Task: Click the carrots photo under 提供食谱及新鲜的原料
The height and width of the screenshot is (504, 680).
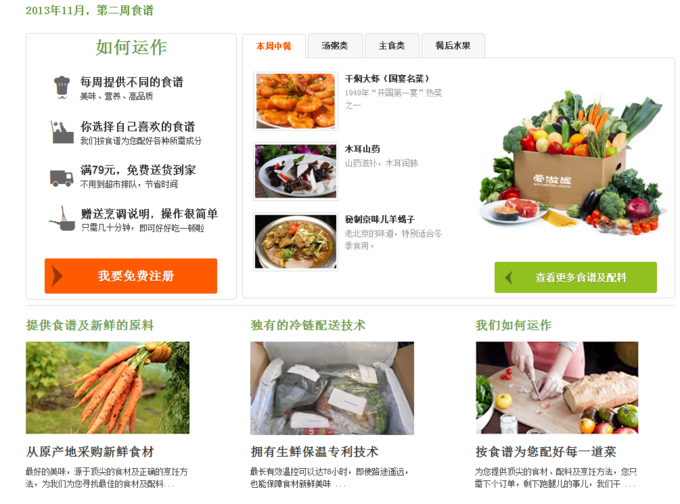Action: (108, 388)
